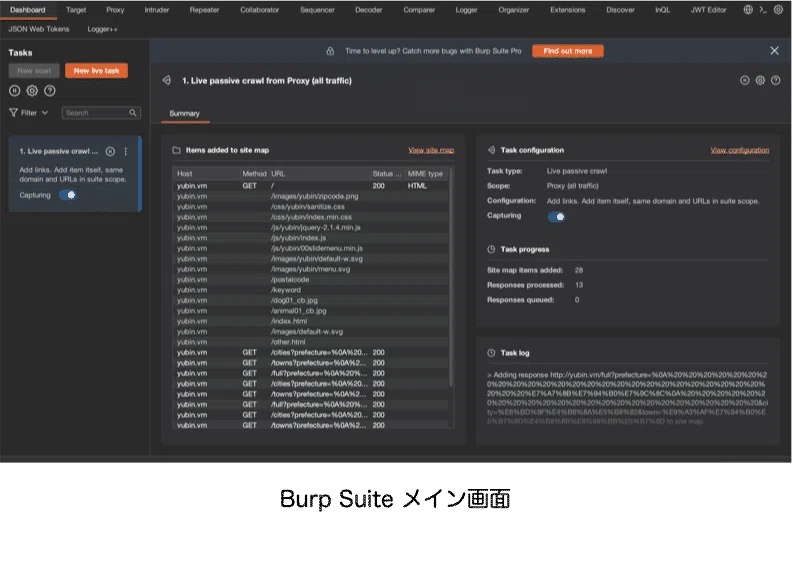792x562 pixels.
Task: Sort by the MIME type column header
Action: 426,173
